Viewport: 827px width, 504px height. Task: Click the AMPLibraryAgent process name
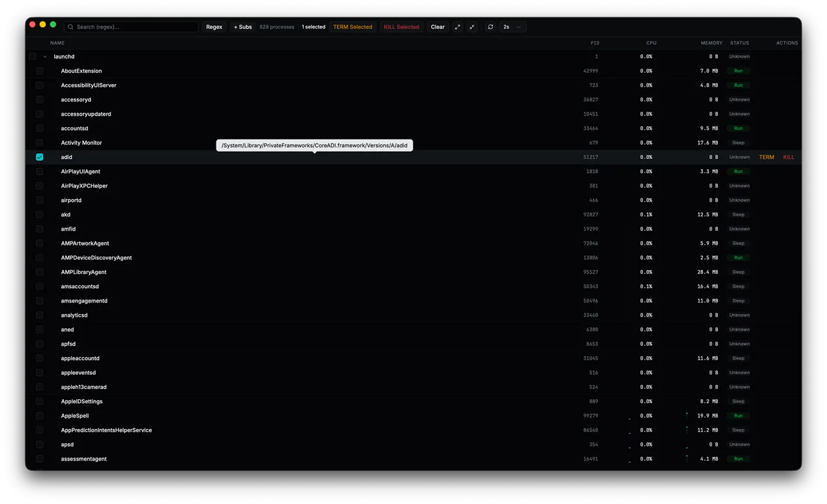pos(84,272)
